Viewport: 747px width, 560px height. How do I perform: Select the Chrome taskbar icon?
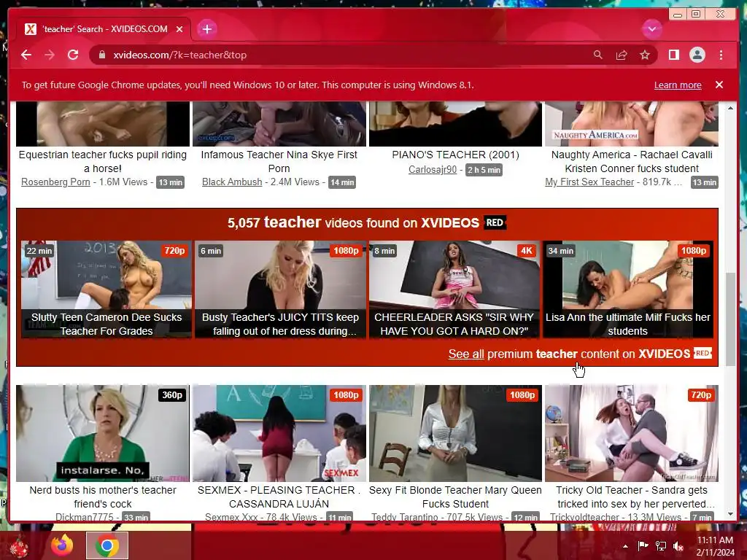point(107,545)
